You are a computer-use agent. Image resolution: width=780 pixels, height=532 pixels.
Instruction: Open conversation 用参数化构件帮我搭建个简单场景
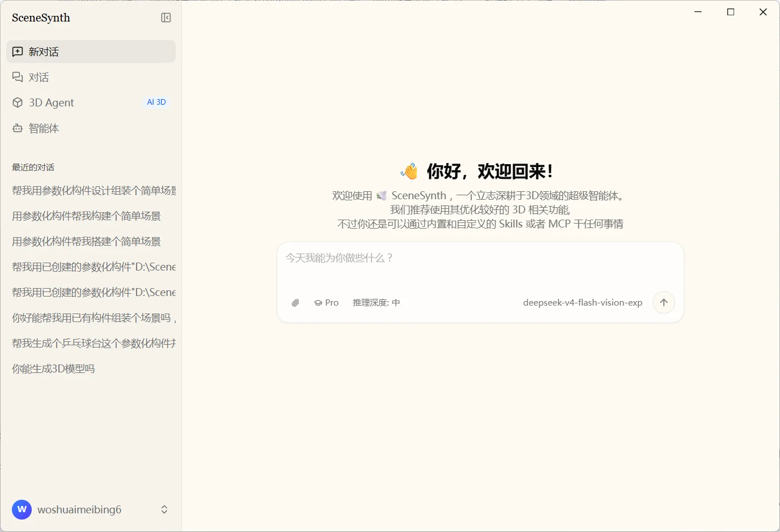click(87, 241)
